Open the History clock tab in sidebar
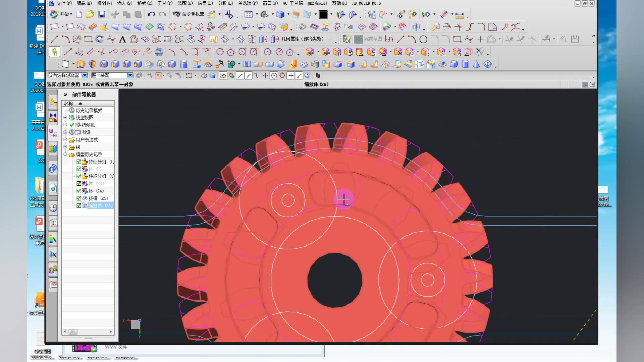This screenshot has height=362, width=644. (53, 208)
